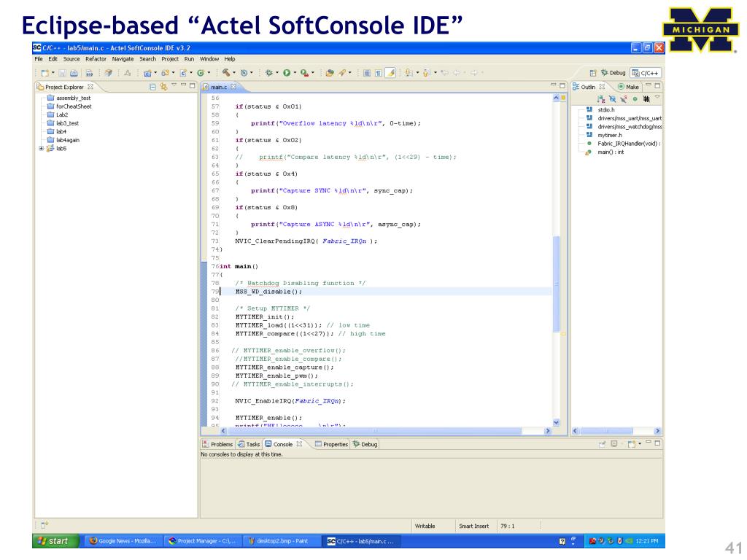This screenshot has width=747, height=560.
Task: Open the Refactor menu
Action: pos(96,59)
